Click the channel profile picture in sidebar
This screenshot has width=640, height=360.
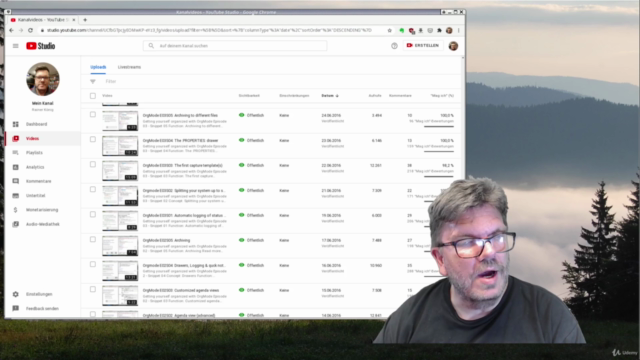pyautogui.click(x=42, y=79)
